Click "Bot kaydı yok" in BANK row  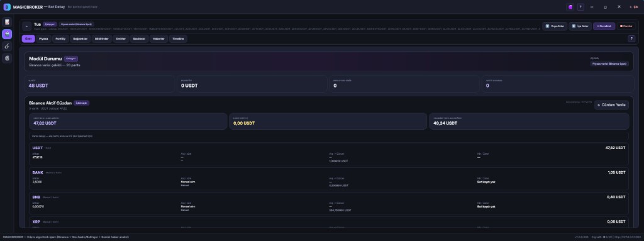pos(486,182)
